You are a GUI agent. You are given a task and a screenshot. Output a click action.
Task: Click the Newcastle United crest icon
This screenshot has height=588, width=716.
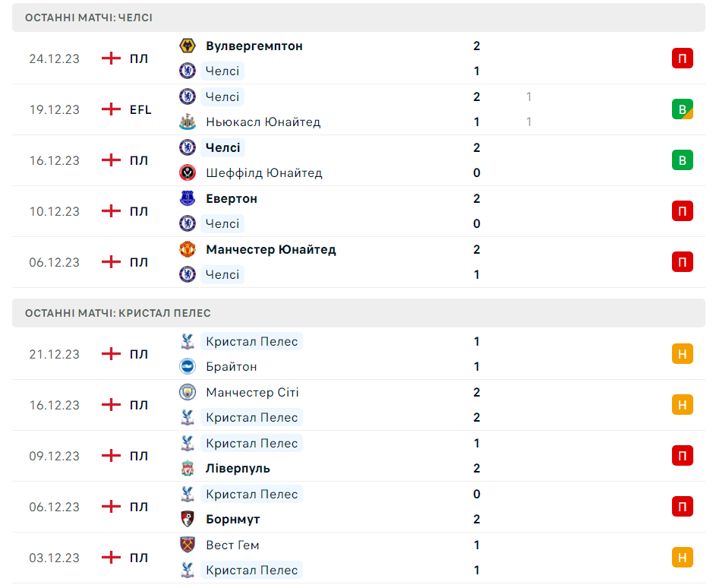pyautogui.click(x=187, y=122)
